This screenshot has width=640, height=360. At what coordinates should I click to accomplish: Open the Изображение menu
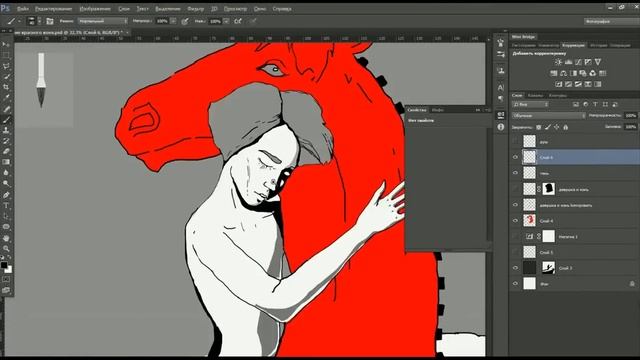click(95, 9)
